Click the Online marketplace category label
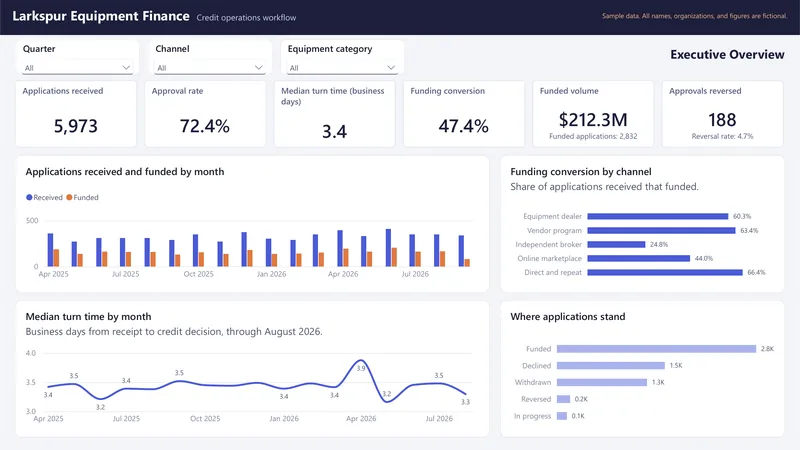 pyautogui.click(x=549, y=258)
